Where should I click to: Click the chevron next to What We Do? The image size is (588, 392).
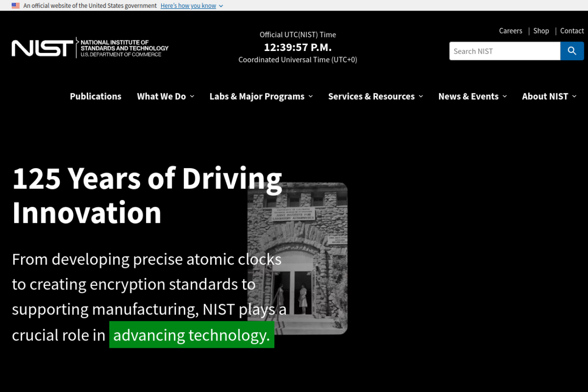pos(192,97)
